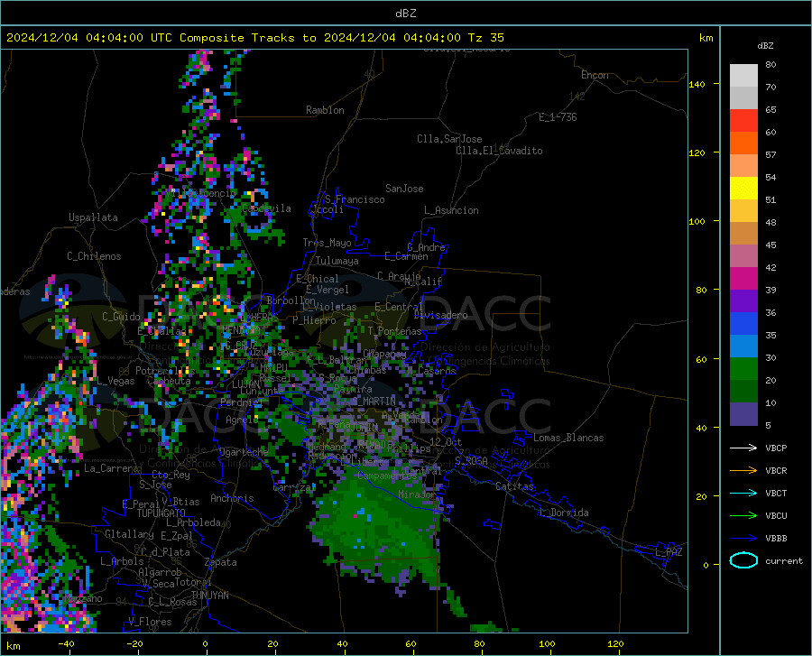Pick the light gray top dBZ legend swatch
The image size is (812, 656).
(743, 76)
